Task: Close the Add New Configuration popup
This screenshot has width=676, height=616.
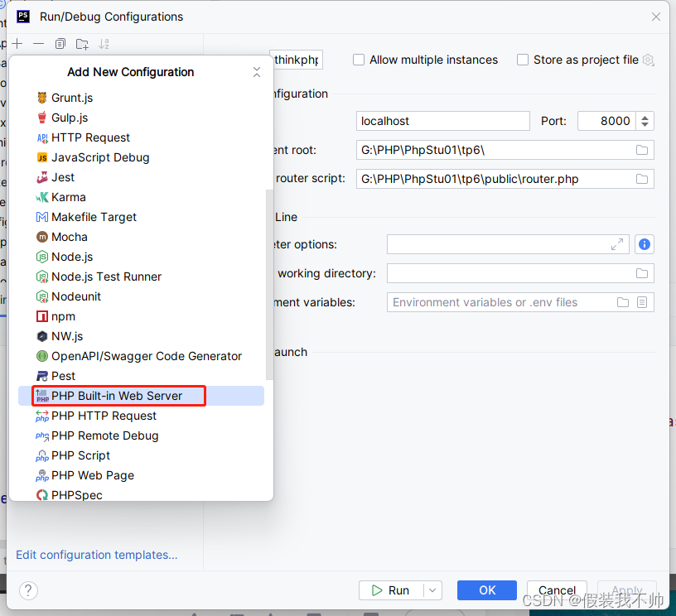Action: coord(257,72)
